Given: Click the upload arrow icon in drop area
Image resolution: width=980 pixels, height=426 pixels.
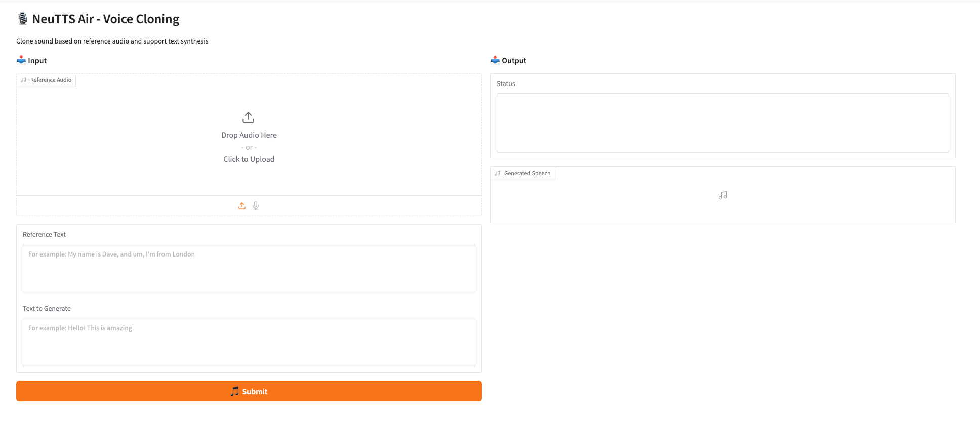Looking at the screenshot, I should coord(248,117).
